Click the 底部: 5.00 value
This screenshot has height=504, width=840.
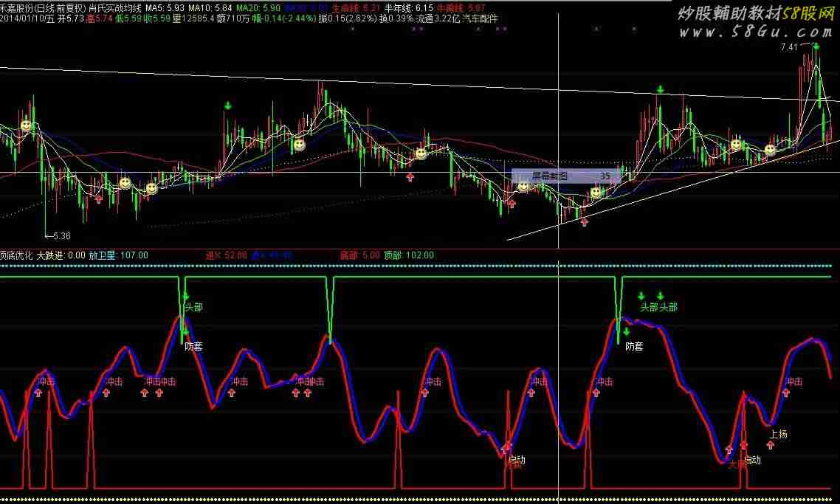tap(360, 255)
